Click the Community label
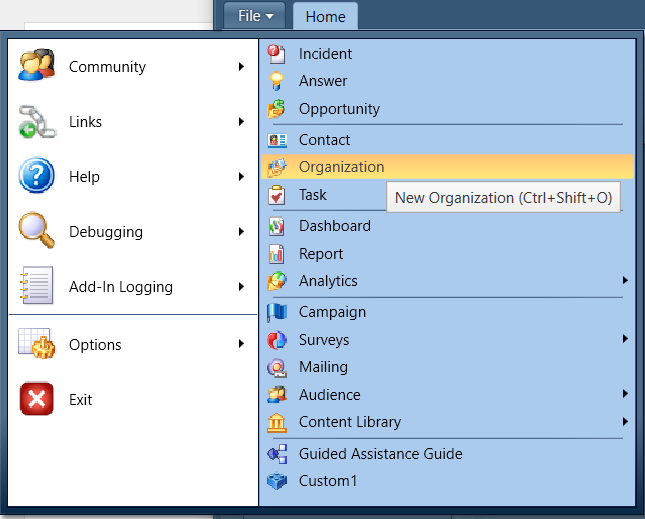This screenshot has height=519, width=645. click(107, 67)
